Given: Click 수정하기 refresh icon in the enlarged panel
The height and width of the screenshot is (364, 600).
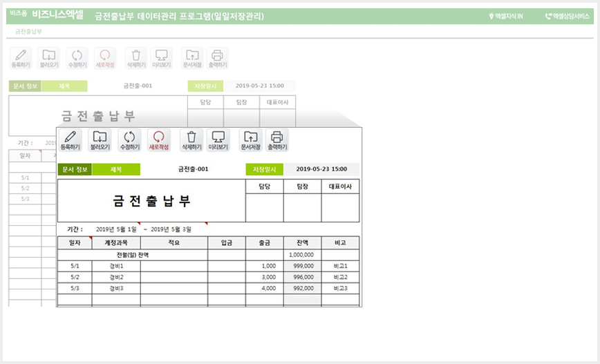Looking at the screenshot, I should point(129,140).
